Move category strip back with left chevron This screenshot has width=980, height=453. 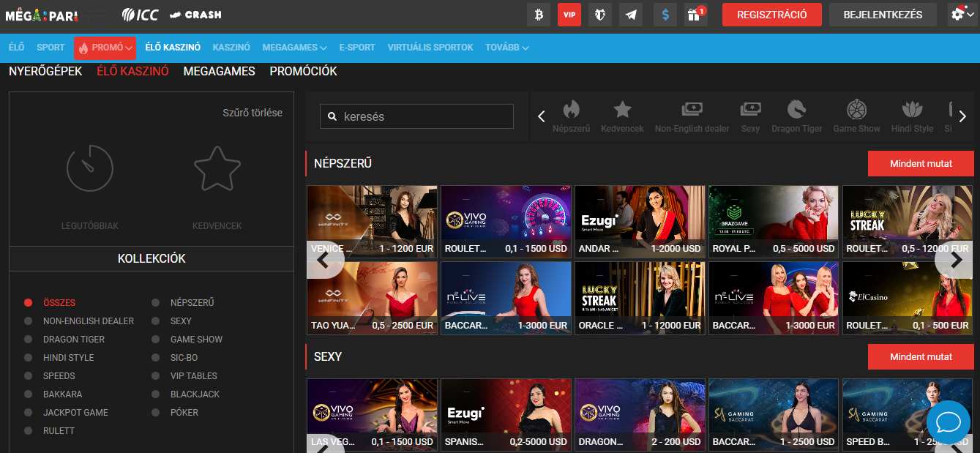coord(542,116)
